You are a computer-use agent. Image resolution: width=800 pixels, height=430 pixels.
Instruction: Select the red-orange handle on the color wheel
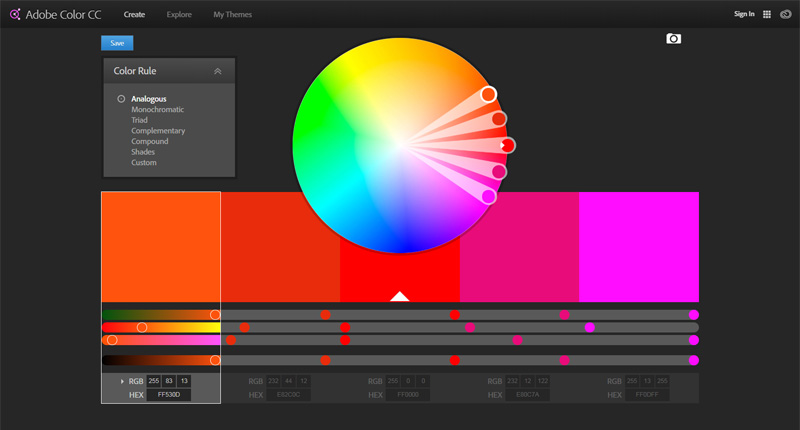(498, 119)
